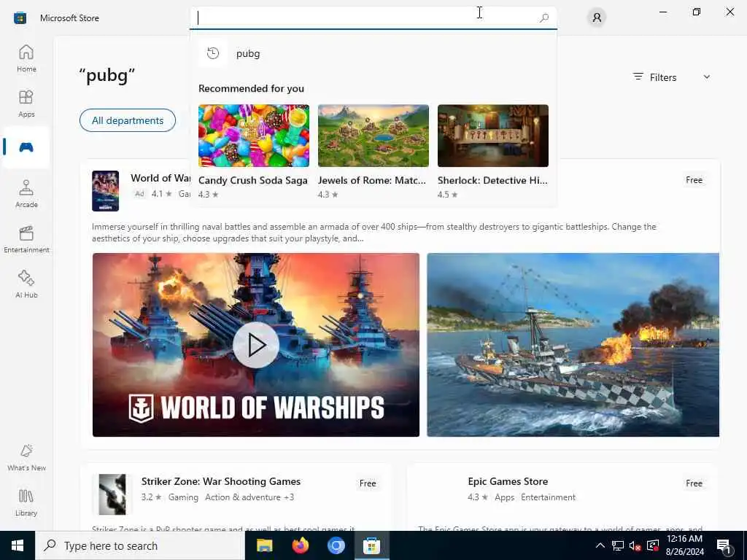Open the AI Hub section
747x560 pixels.
[26, 284]
